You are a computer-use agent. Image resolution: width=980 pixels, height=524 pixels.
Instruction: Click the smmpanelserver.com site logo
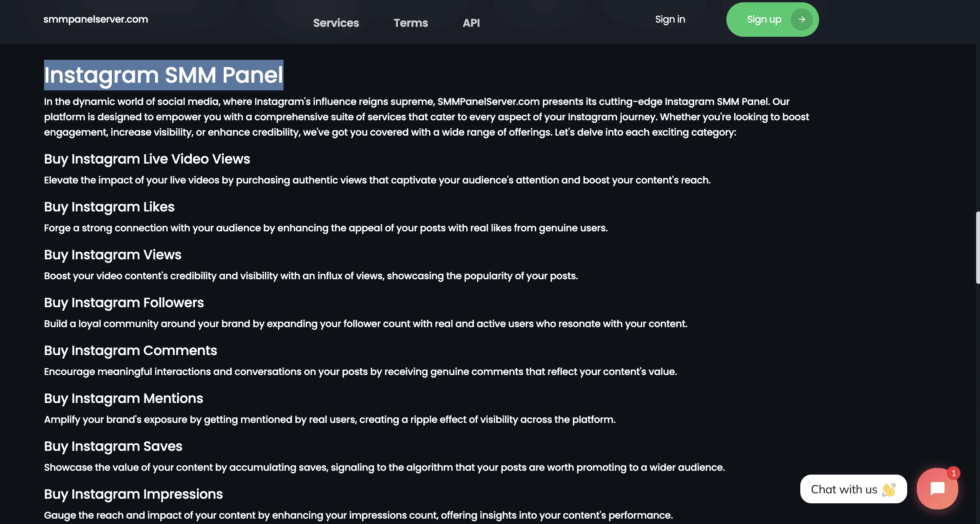coord(96,19)
